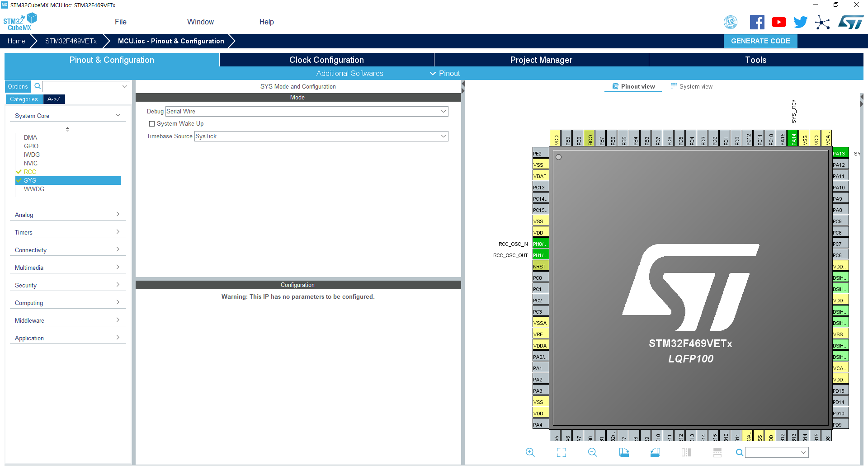Open Additional Softwares

click(349, 73)
